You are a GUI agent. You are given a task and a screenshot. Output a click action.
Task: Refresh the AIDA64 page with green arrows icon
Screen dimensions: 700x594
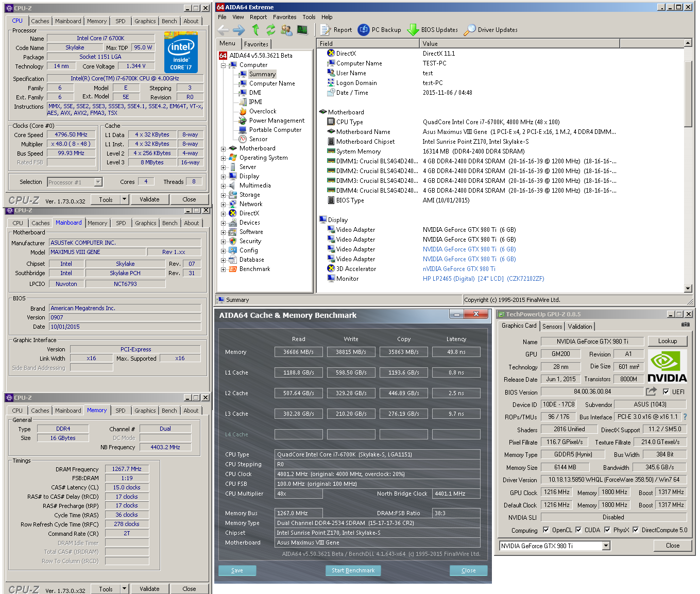click(x=270, y=30)
